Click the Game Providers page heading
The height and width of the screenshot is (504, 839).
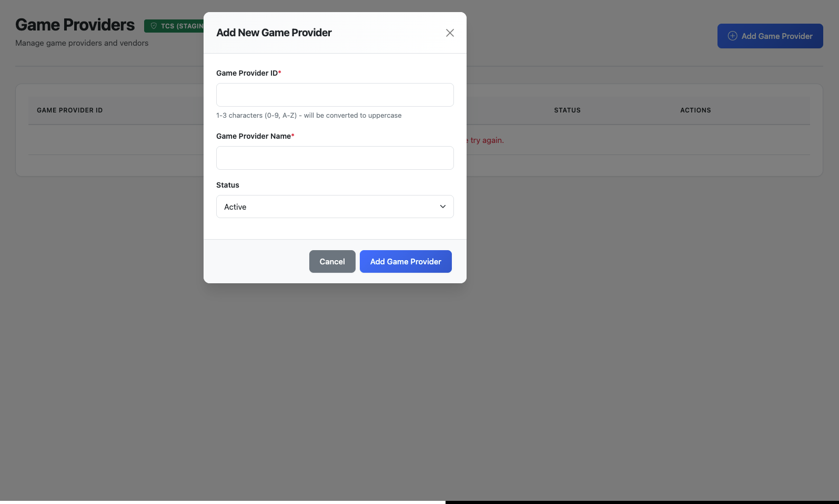pyautogui.click(x=75, y=25)
